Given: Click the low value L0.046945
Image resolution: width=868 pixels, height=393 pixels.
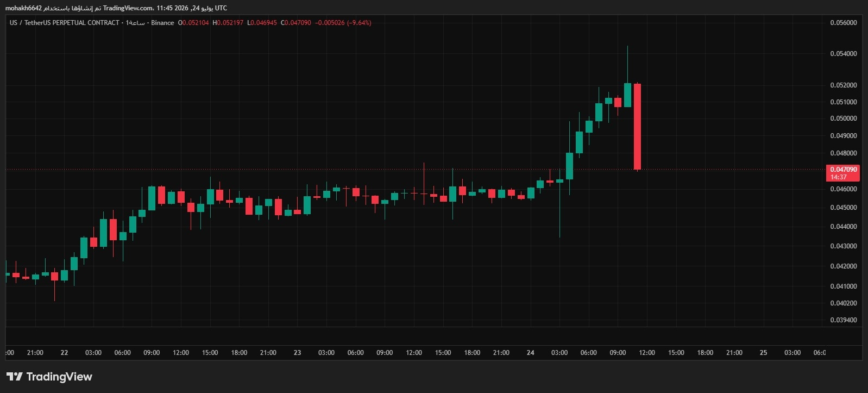Looking at the screenshot, I should [262, 23].
